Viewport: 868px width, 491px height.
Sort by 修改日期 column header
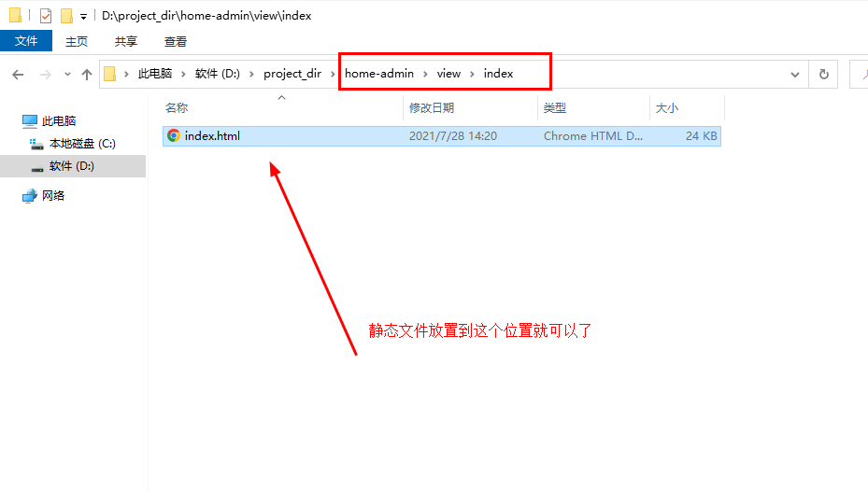click(432, 108)
